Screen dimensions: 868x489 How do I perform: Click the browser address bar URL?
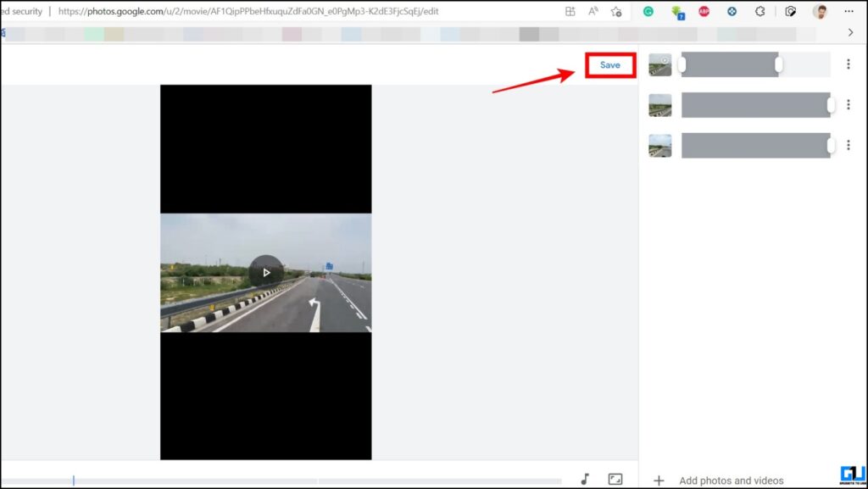pyautogui.click(x=248, y=11)
